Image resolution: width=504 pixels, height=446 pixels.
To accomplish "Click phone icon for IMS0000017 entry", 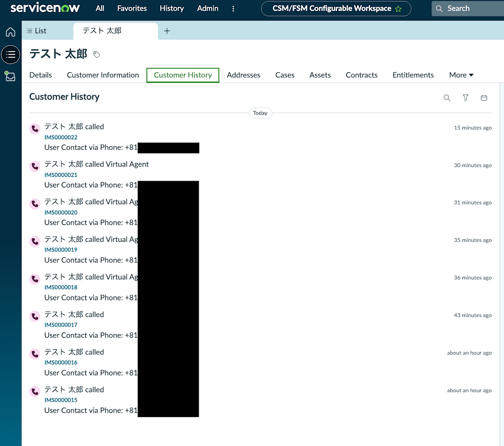I will click(35, 317).
